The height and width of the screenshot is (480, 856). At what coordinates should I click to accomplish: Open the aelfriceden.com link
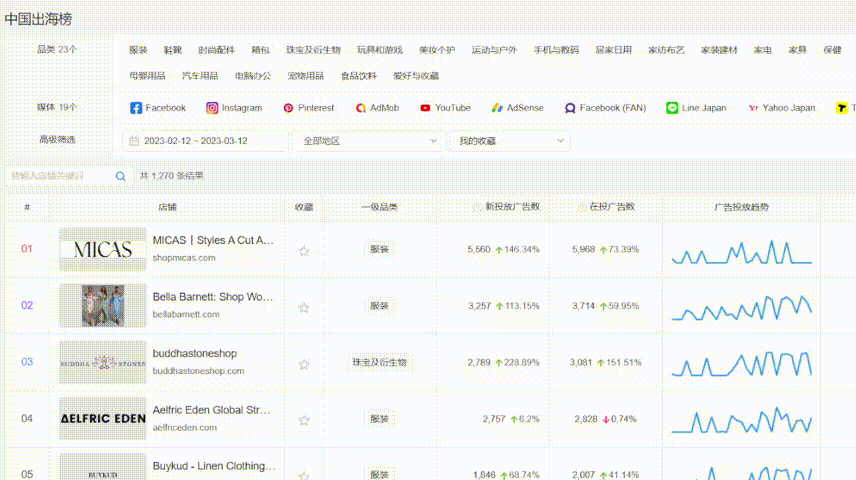coord(185,428)
